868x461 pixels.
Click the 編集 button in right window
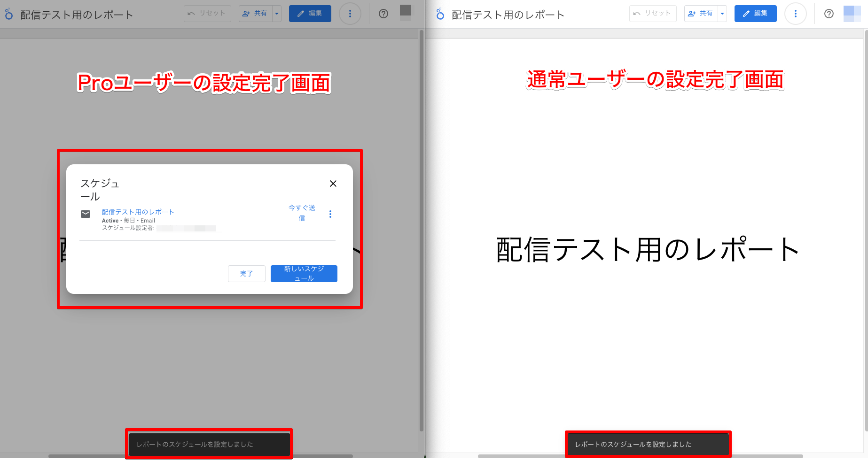(755, 14)
